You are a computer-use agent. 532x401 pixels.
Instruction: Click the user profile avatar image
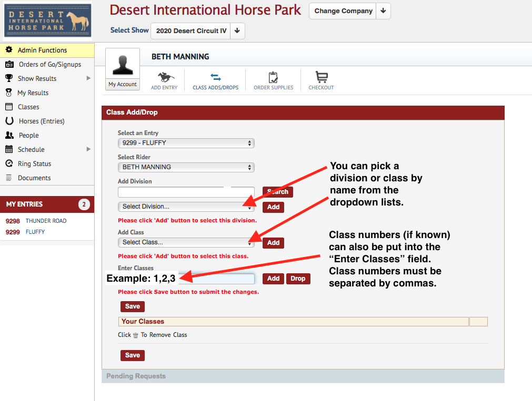click(x=123, y=65)
